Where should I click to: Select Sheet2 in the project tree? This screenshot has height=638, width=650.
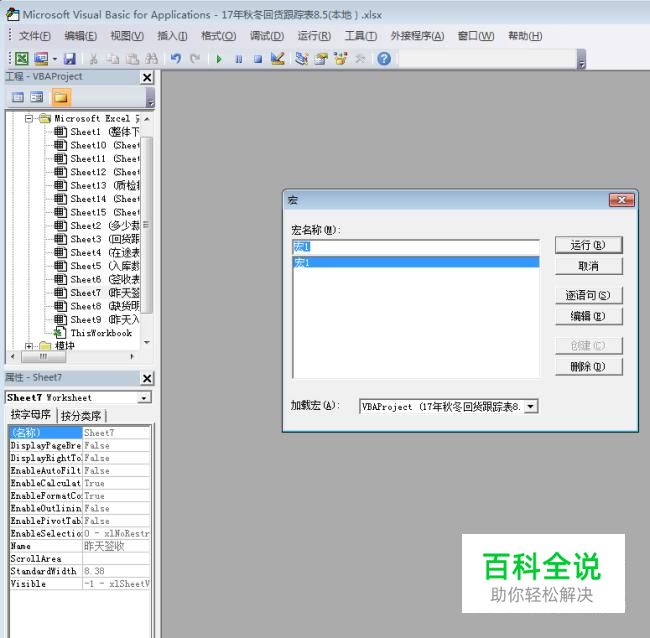click(x=97, y=226)
